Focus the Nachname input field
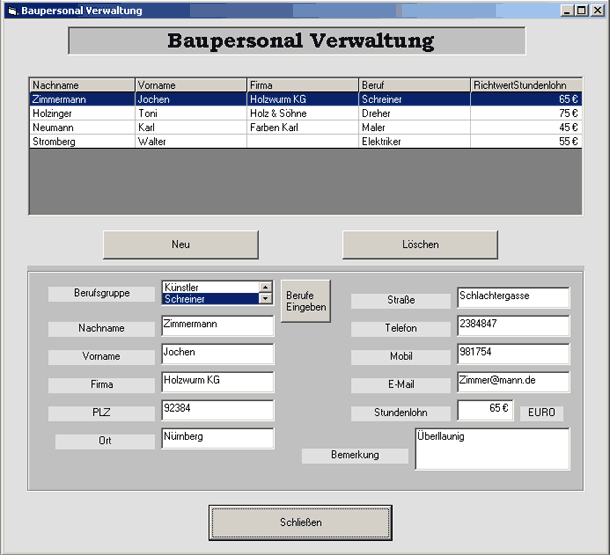This screenshot has width=610, height=555. coord(217,326)
